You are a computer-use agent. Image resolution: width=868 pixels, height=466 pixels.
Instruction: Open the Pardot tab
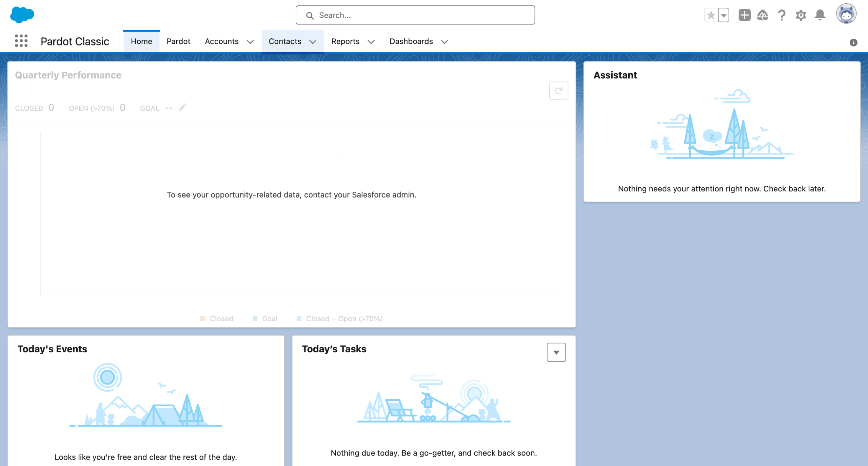point(178,41)
